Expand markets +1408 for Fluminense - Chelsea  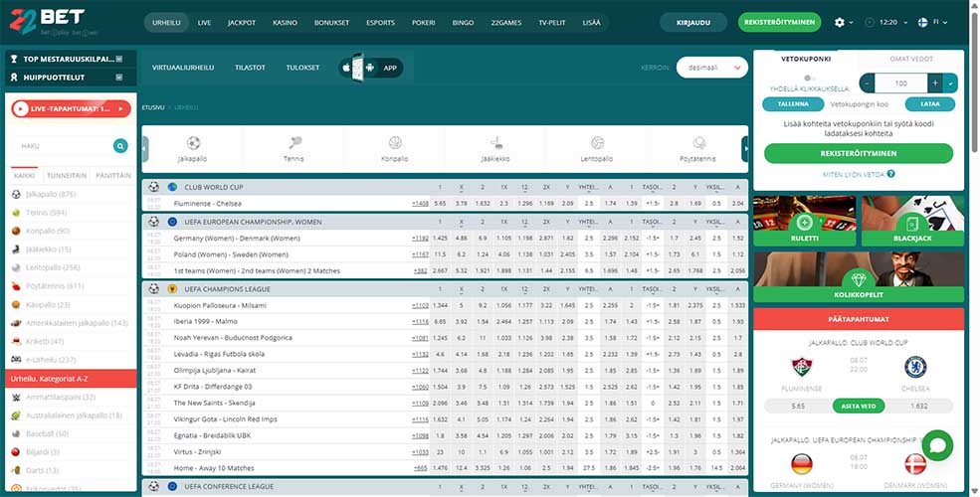point(420,204)
